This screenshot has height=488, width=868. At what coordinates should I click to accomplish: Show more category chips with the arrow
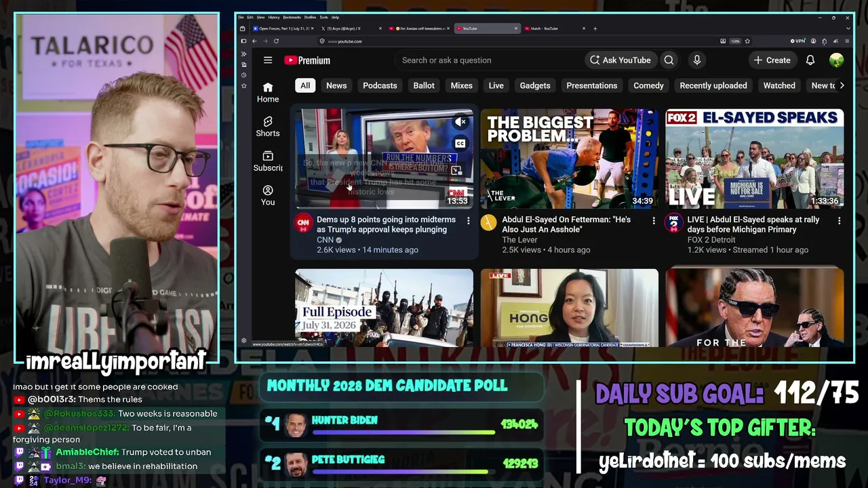click(842, 85)
